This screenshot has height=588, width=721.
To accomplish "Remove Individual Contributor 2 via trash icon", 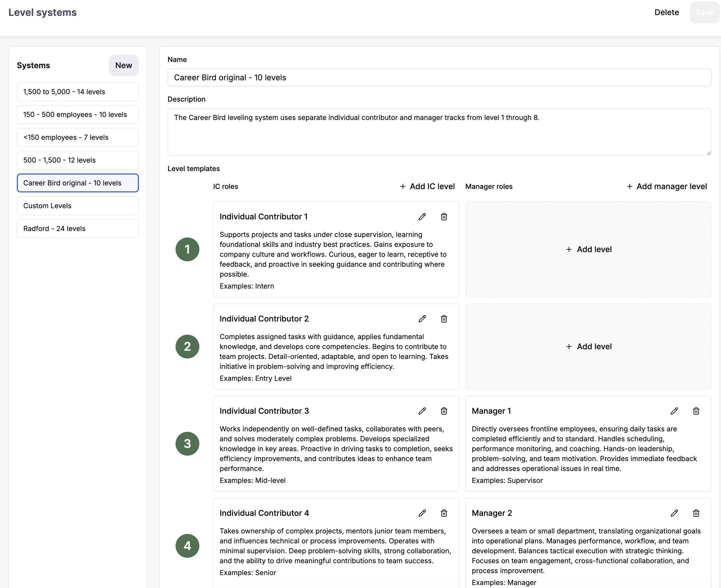I will [444, 319].
